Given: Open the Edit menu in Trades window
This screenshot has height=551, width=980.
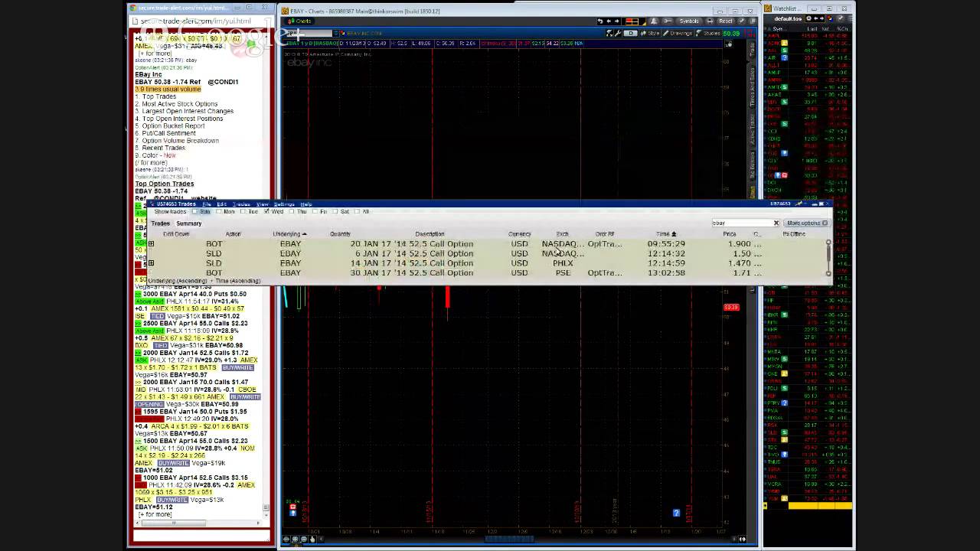Looking at the screenshot, I should coord(221,204).
